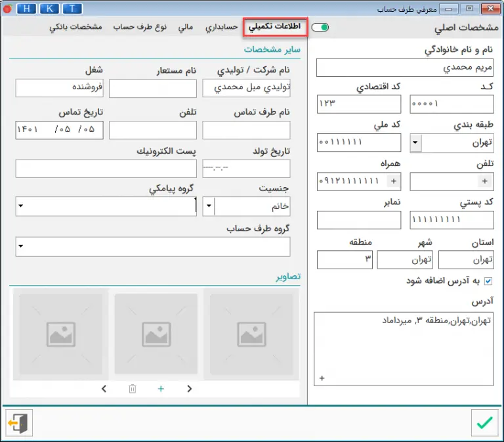Viewport: 504px width, 442px height.
Task: Switch to the حسابداري tab
Action: (x=221, y=28)
